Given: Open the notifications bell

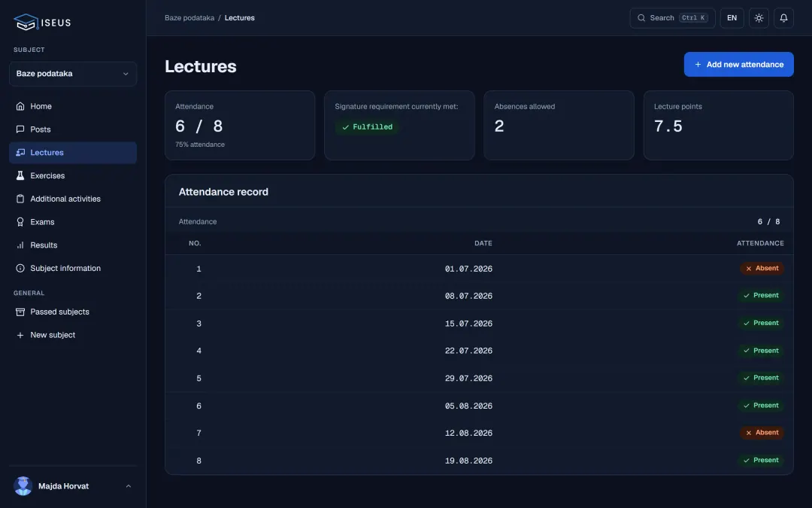Looking at the screenshot, I should 783,18.
